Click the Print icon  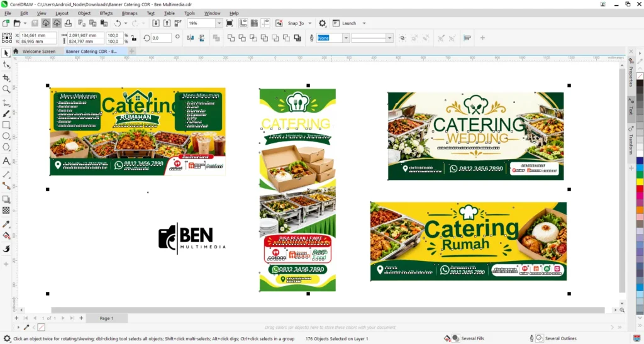pos(68,23)
